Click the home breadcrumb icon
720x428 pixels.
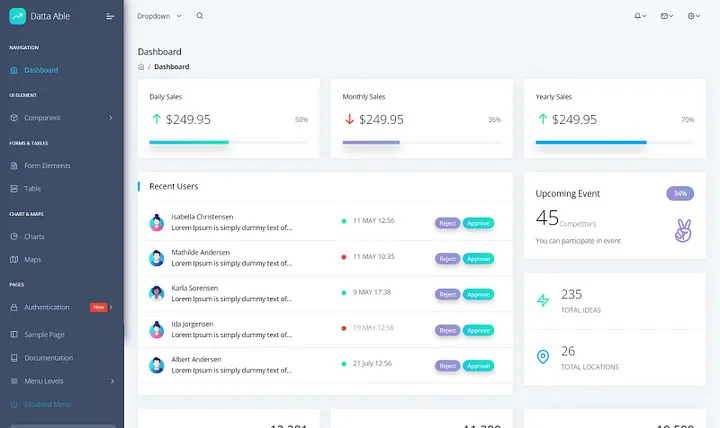coord(141,67)
